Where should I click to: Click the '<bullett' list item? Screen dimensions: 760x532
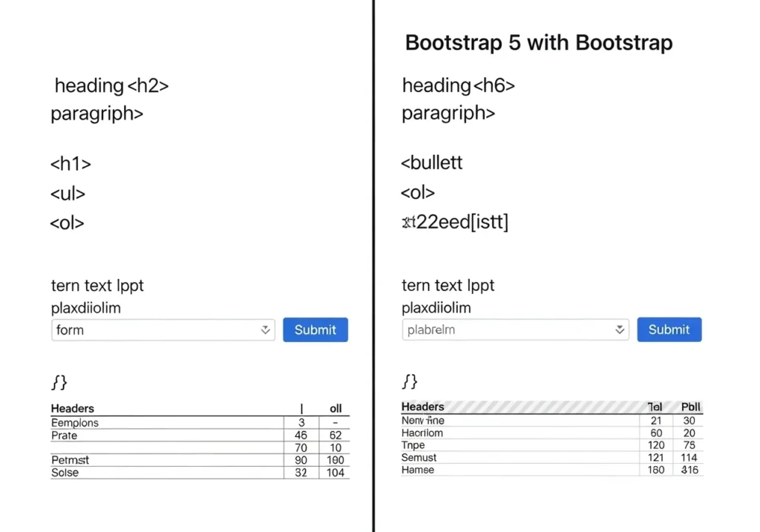pyautogui.click(x=431, y=162)
